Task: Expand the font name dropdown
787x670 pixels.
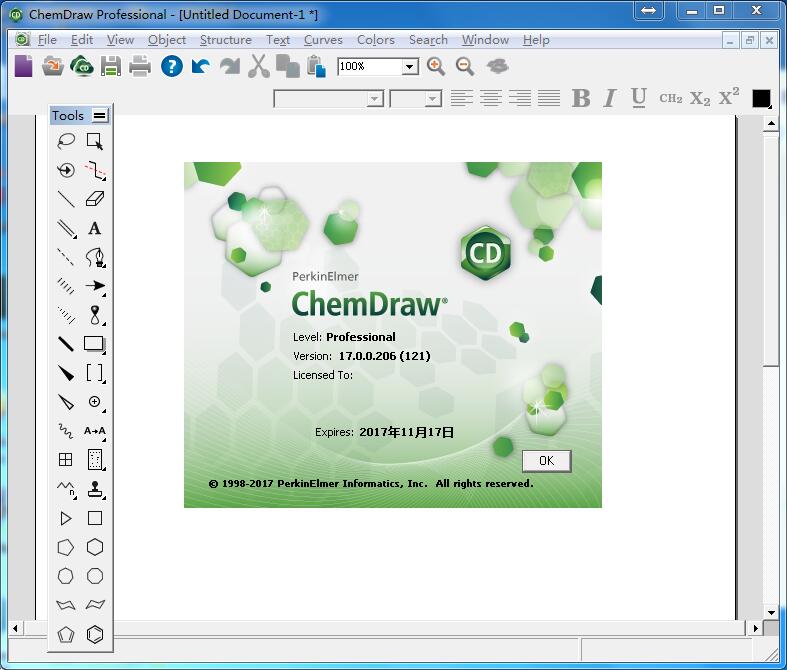Action: [x=375, y=98]
